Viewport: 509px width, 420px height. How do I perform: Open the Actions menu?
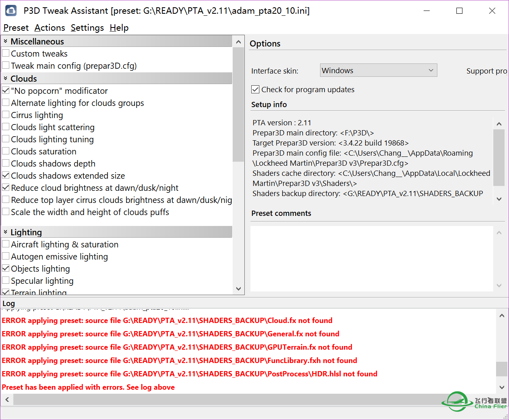(x=49, y=27)
